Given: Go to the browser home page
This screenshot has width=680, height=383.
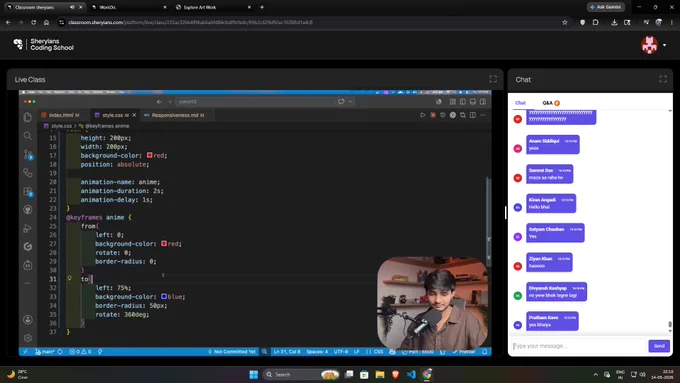Looking at the screenshot, I should [x=46, y=22].
